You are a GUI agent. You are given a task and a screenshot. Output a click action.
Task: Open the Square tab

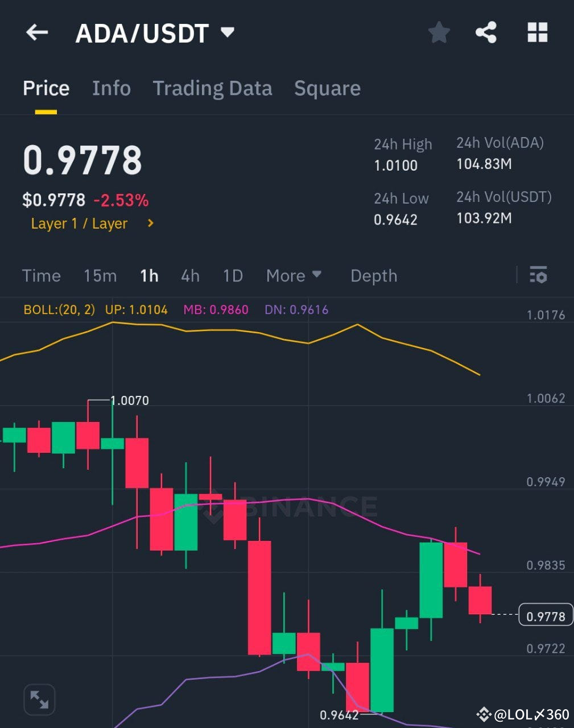click(x=327, y=88)
